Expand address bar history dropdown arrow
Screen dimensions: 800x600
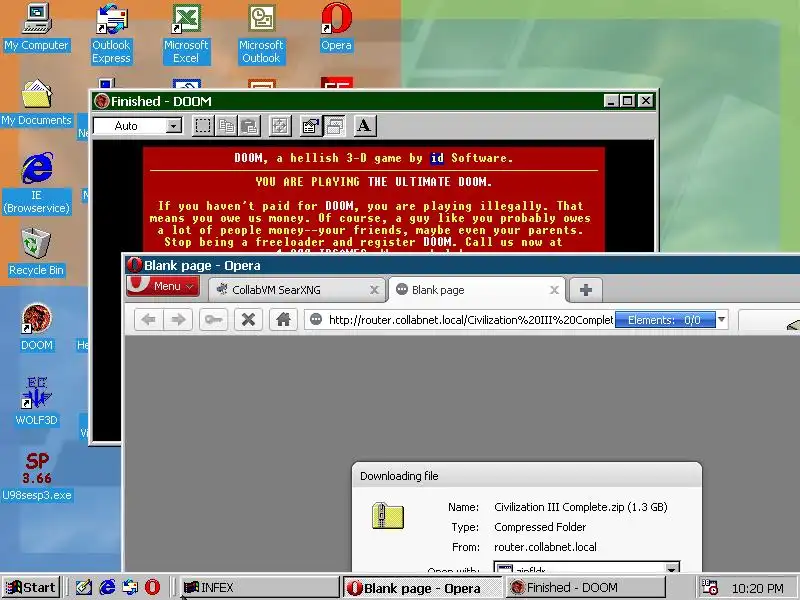pos(721,320)
